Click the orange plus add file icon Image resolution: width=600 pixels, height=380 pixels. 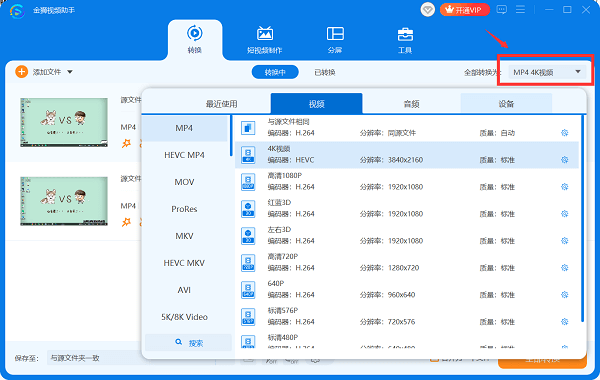coord(21,72)
